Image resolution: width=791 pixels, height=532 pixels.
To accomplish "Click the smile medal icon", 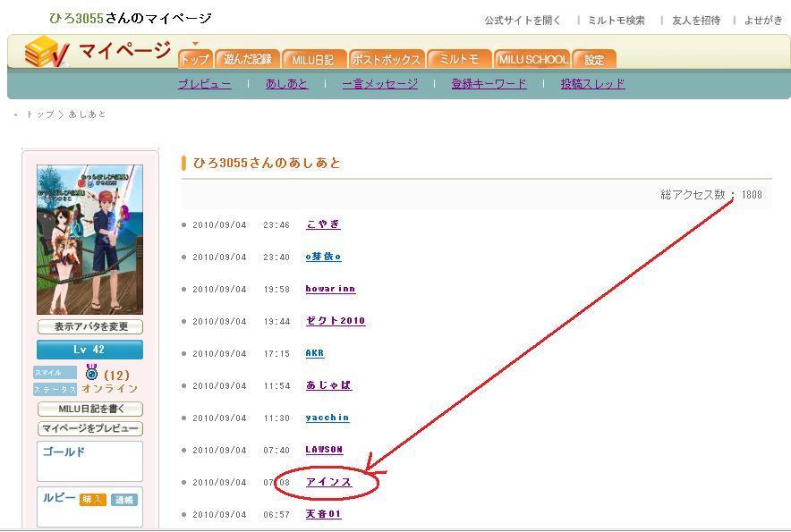I will pyautogui.click(x=91, y=373).
